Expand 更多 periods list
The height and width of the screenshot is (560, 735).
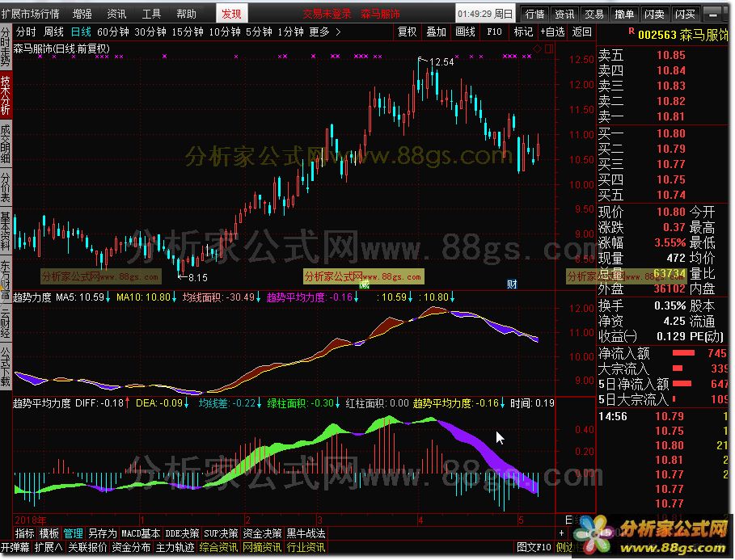[324, 32]
